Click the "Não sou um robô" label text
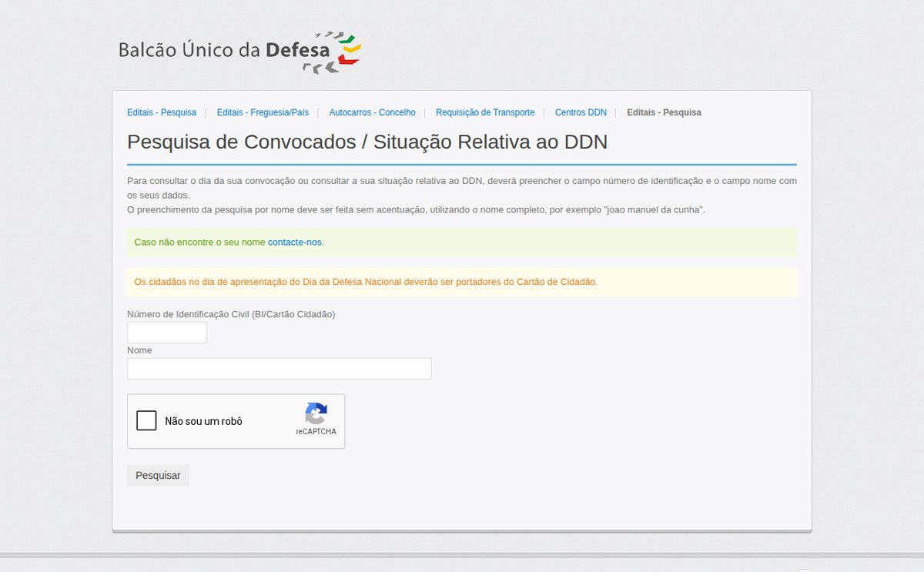 [203, 421]
